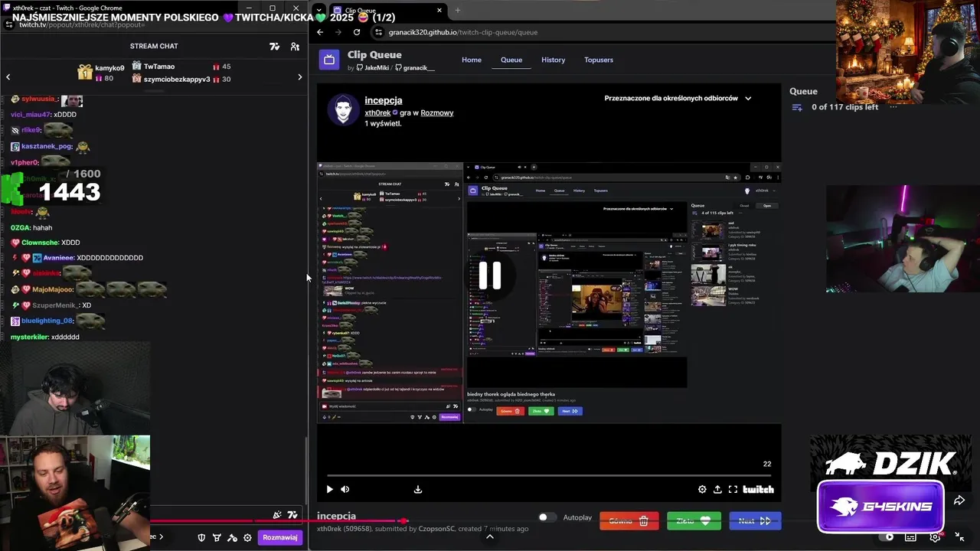Click the Clip Queue address bar URL
The height and width of the screenshot is (551, 980).
(x=463, y=32)
